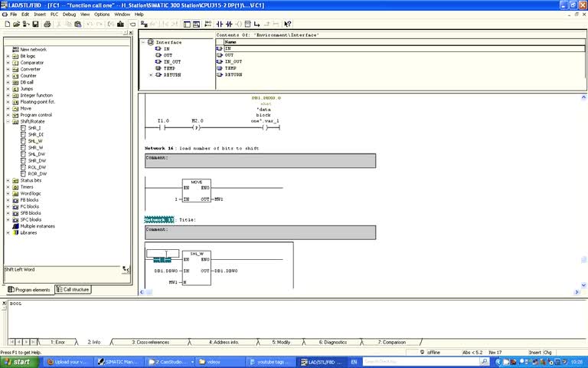Open the Insert menu

[x=40, y=15]
